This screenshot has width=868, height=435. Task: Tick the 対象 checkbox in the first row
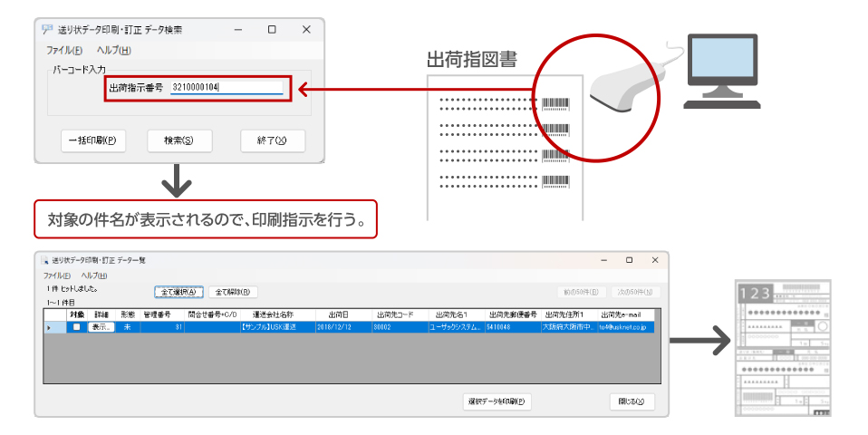pos(77,327)
